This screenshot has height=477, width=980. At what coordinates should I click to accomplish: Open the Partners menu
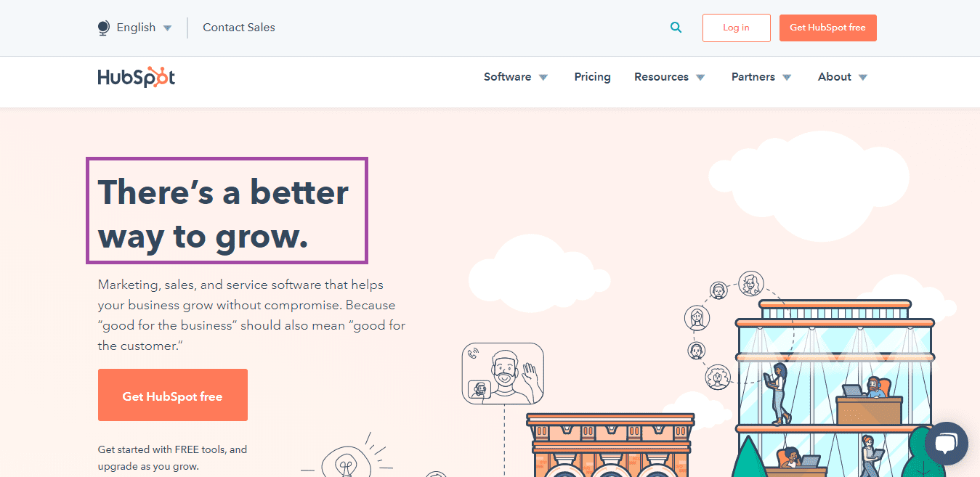point(753,77)
